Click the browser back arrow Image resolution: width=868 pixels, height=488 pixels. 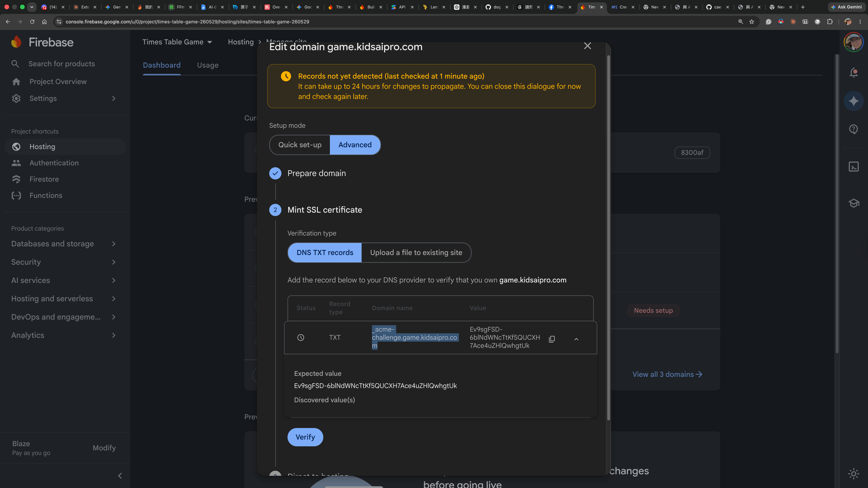tap(7, 22)
